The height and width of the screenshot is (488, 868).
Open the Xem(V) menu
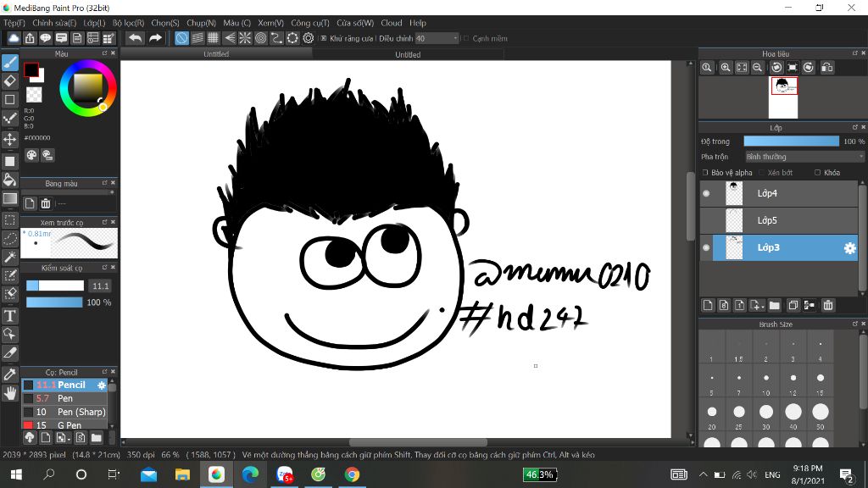pyautogui.click(x=270, y=23)
